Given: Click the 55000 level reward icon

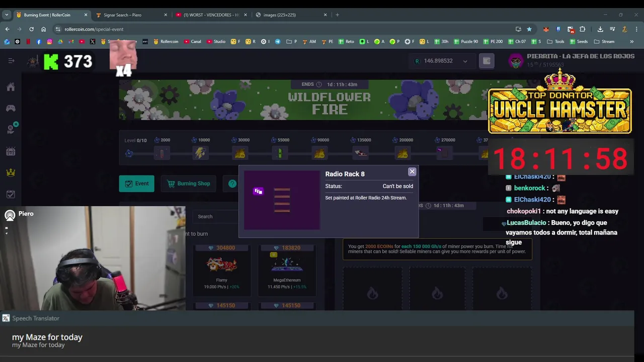Looking at the screenshot, I should tap(280, 153).
